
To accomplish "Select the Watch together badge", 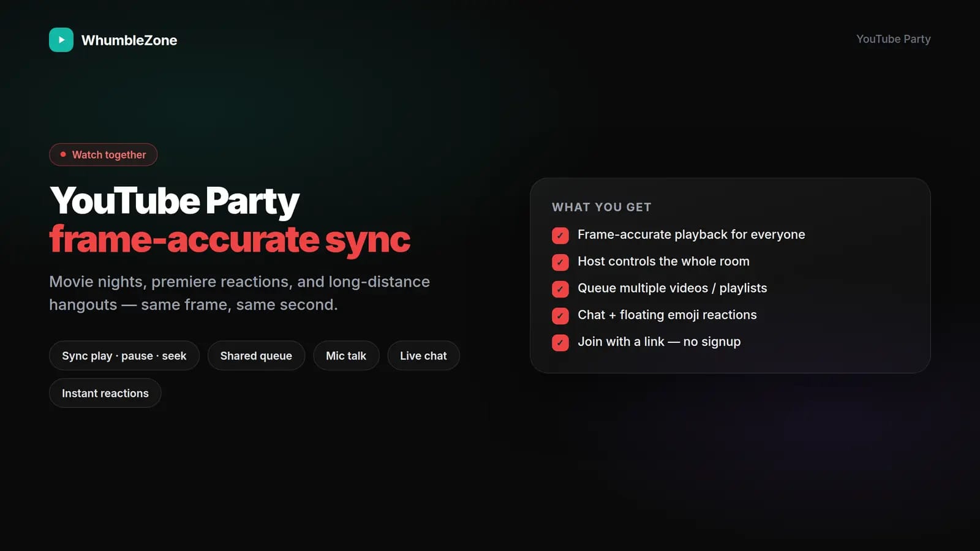I will [x=103, y=154].
